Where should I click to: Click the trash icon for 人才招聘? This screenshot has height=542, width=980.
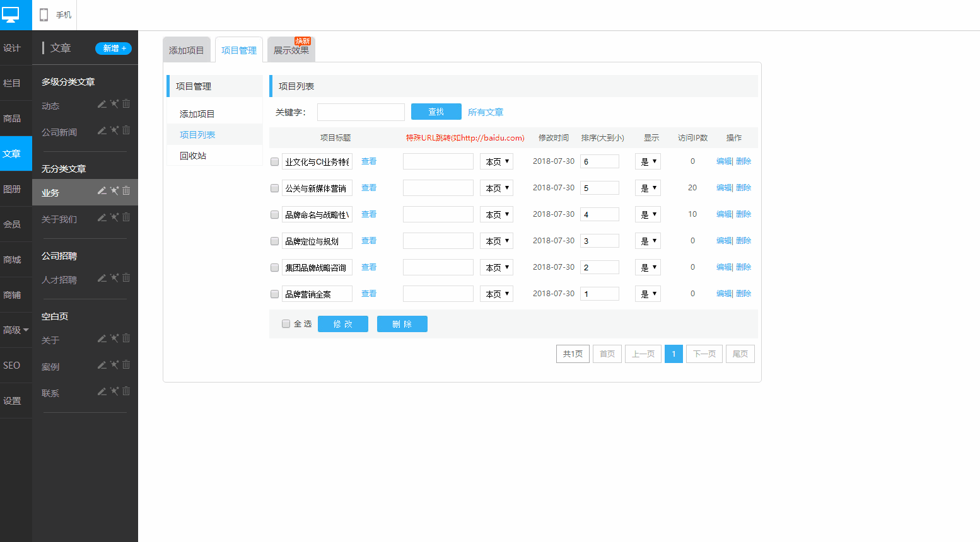[126, 278]
